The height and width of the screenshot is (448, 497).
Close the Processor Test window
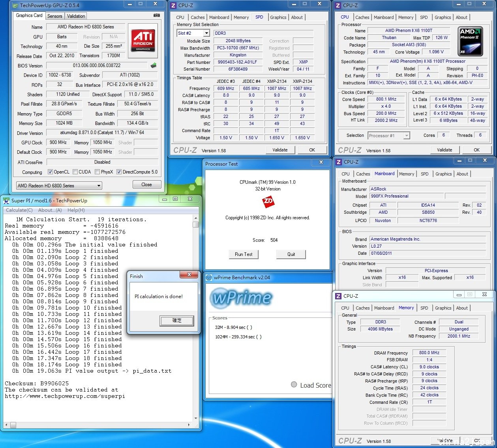point(321,162)
